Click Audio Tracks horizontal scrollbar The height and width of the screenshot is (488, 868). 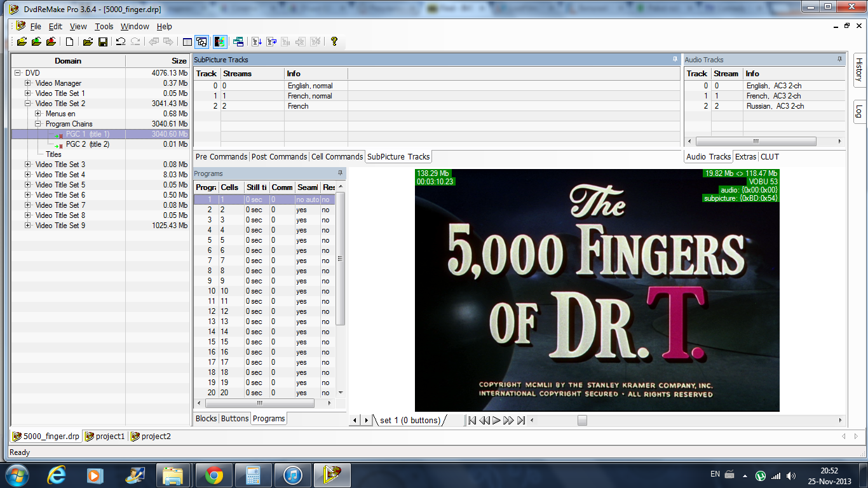[x=764, y=142]
